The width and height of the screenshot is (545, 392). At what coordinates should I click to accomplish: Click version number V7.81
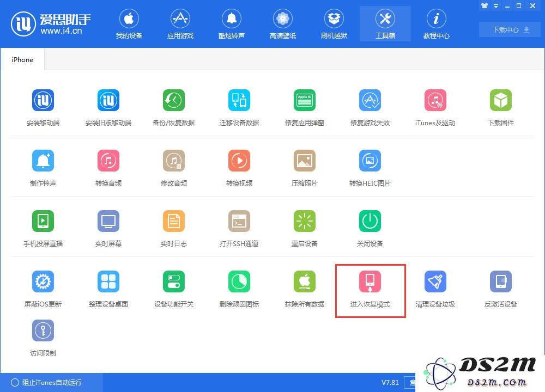click(390, 382)
